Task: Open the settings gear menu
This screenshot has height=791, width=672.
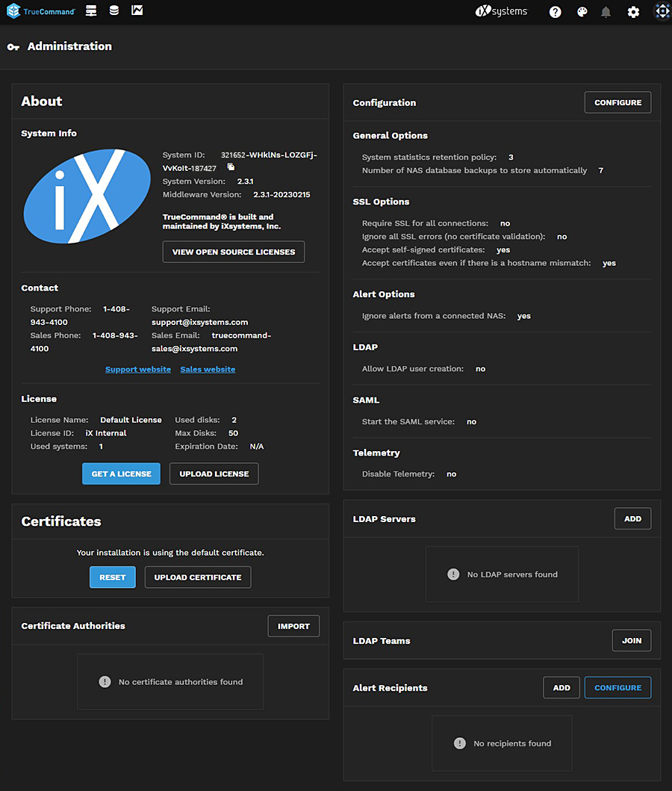Action: tap(633, 12)
